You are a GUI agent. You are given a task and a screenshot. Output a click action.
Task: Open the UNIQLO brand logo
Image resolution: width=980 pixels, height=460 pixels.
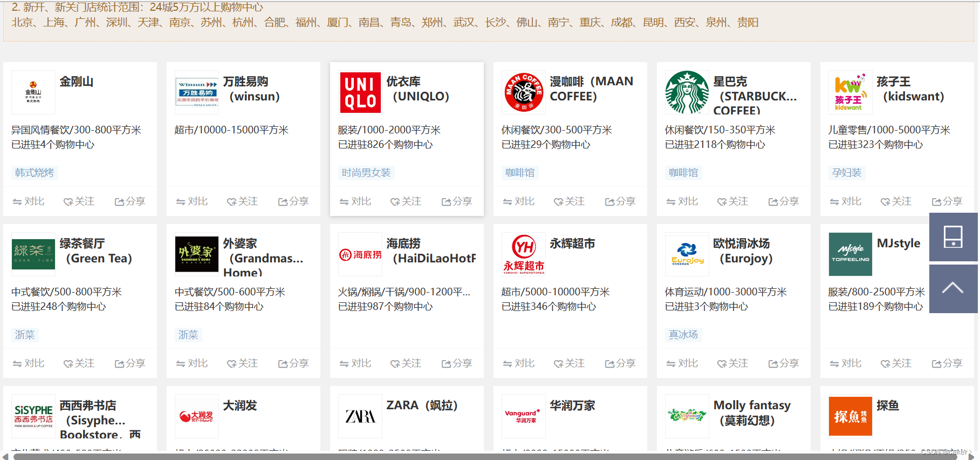pos(360,92)
